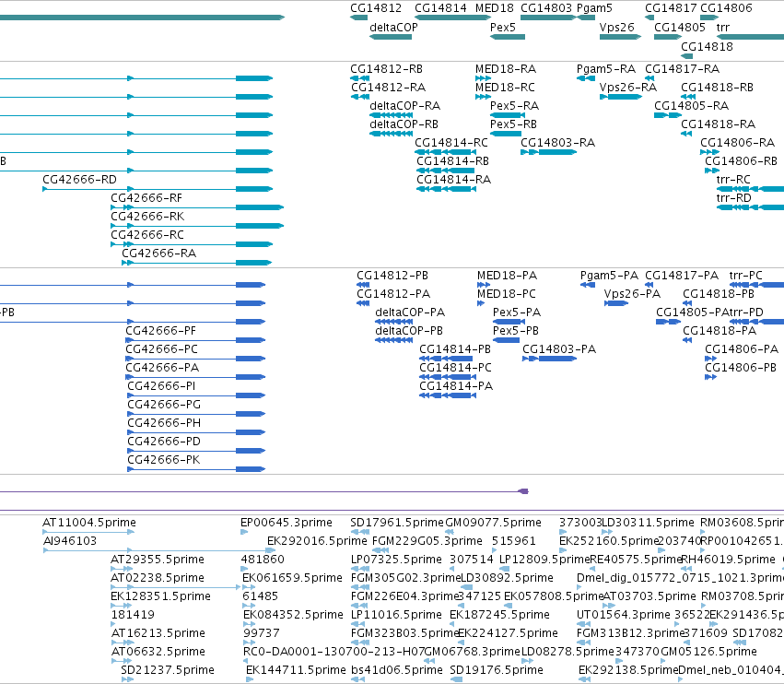784x684 pixels.
Task: Click the CG14812 gene label
Action: click(x=376, y=8)
